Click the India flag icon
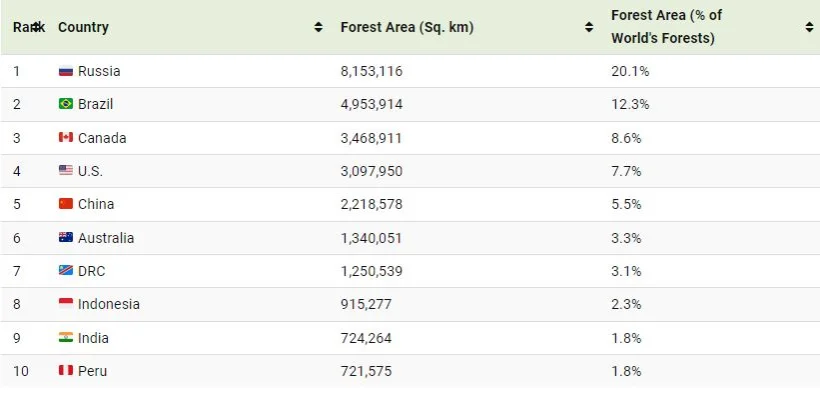 pos(66,337)
